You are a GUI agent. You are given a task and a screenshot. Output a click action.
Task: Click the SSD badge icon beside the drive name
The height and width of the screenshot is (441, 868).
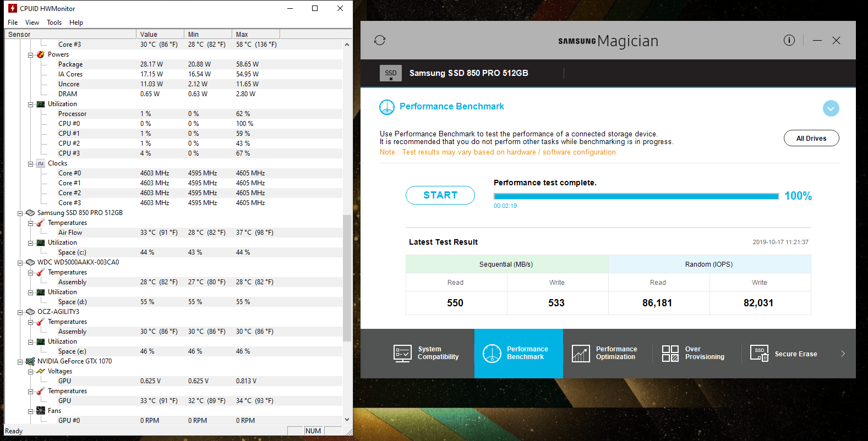pos(391,73)
